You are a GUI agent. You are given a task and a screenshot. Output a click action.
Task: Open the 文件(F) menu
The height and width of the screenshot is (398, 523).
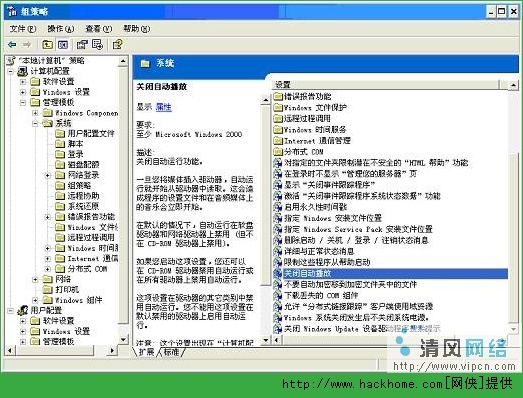pyautogui.click(x=23, y=29)
